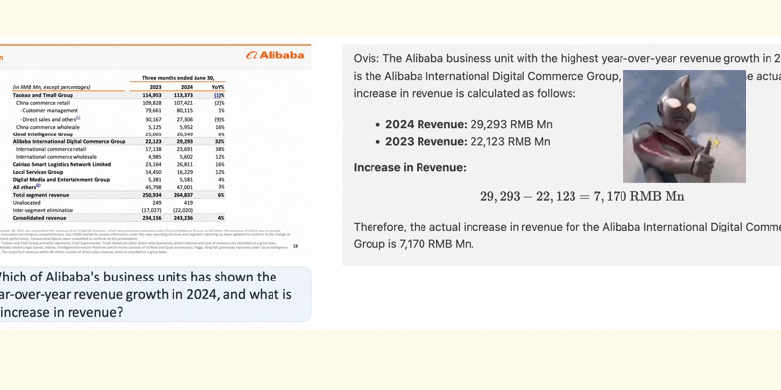Click the Total segment revenue value 264,837
Screen dimensions: 781x390
[183, 195]
